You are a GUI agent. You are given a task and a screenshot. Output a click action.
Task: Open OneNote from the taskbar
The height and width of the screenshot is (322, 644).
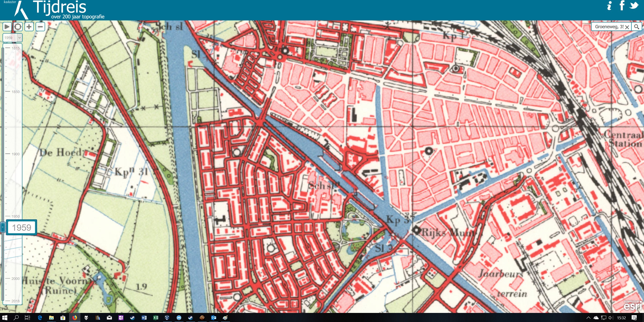[x=121, y=317]
